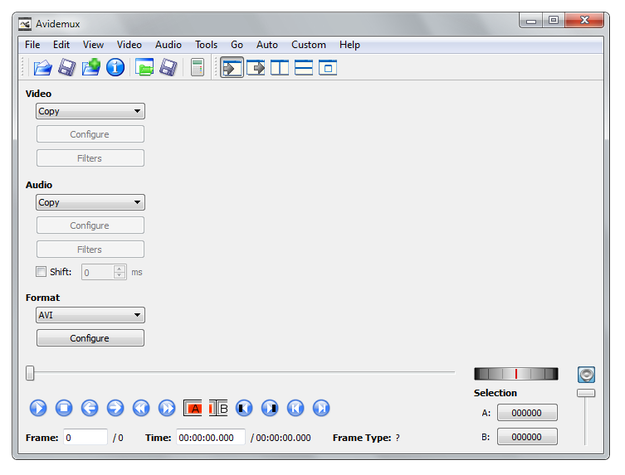Click the volume slider handle

point(586,393)
